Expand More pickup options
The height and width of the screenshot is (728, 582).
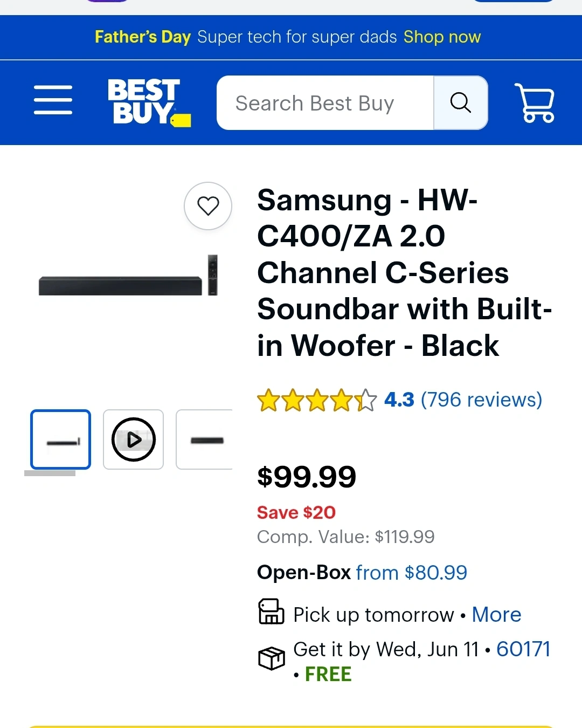(496, 614)
